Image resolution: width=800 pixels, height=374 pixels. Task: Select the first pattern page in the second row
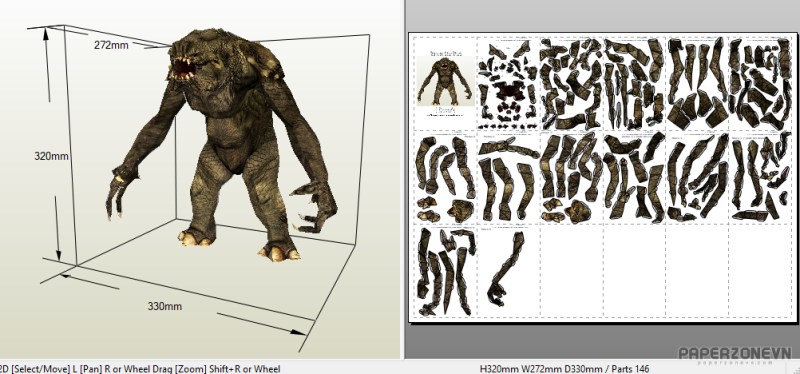pyautogui.click(x=445, y=177)
